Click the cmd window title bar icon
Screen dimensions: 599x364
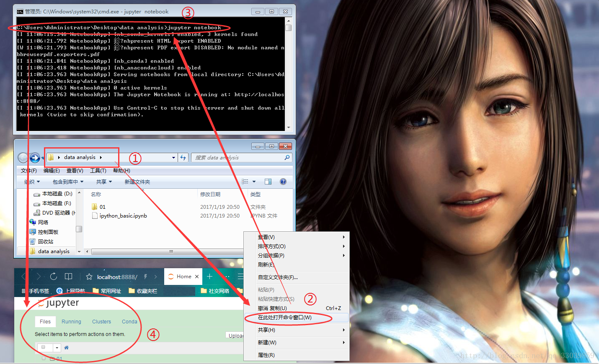pos(20,12)
